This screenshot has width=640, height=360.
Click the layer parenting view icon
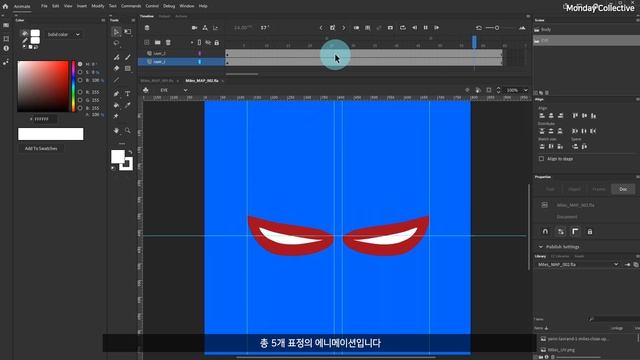(x=205, y=28)
